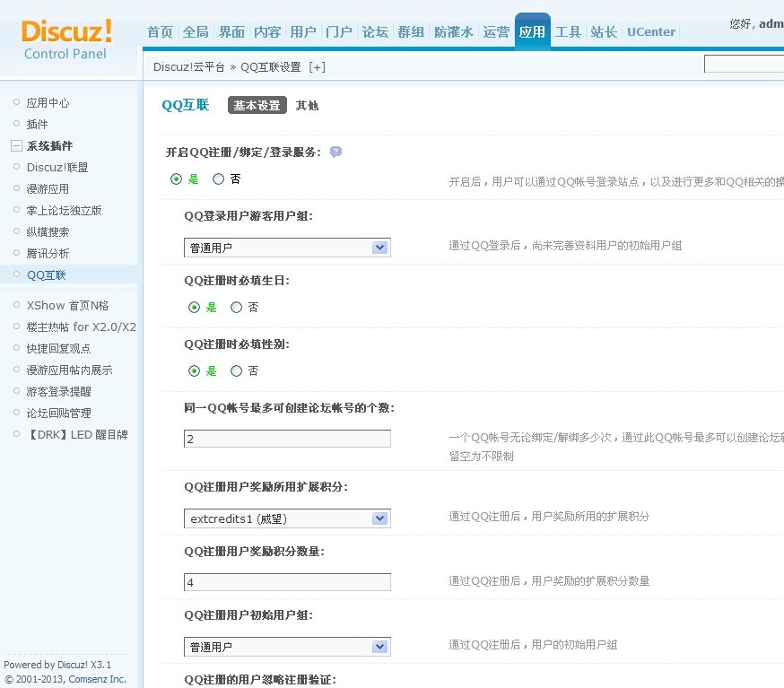Select 否 for QQ注册时必填生日
The width and height of the screenshot is (784, 688).
(x=237, y=307)
